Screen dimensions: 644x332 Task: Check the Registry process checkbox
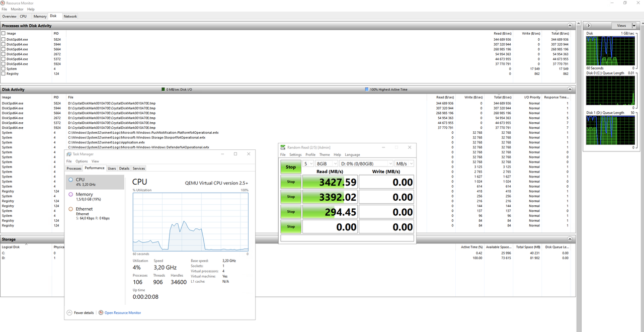point(4,73)
